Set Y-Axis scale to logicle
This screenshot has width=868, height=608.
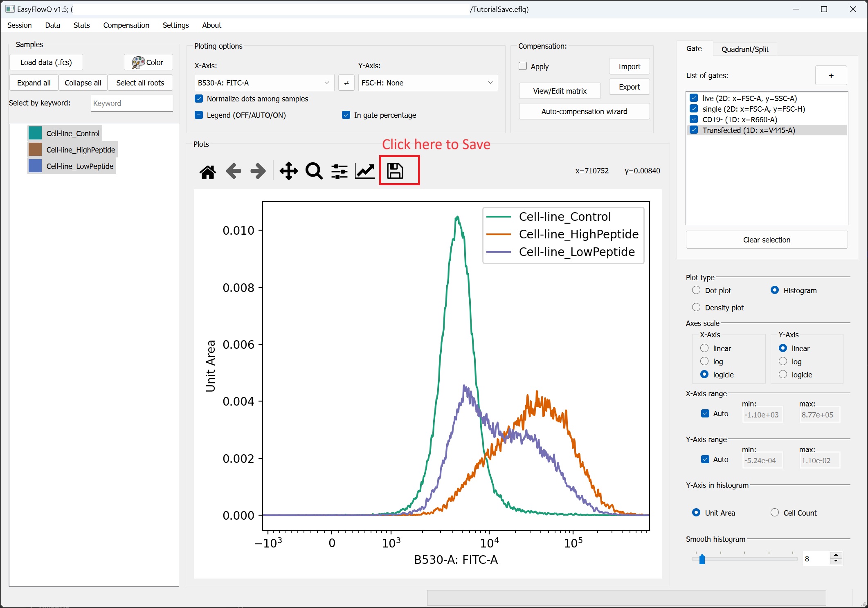pyautogui.click(x=783, y=375)
